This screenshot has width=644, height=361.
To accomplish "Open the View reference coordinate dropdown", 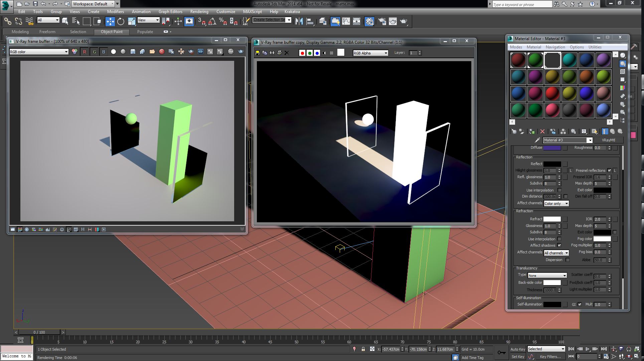I will [148, 20].
